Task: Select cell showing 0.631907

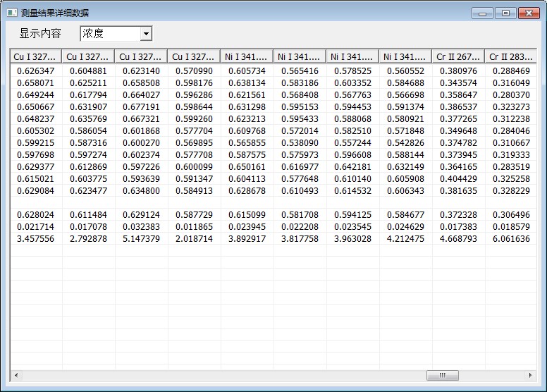Action: pyautogui.click(x=88, y=107)
